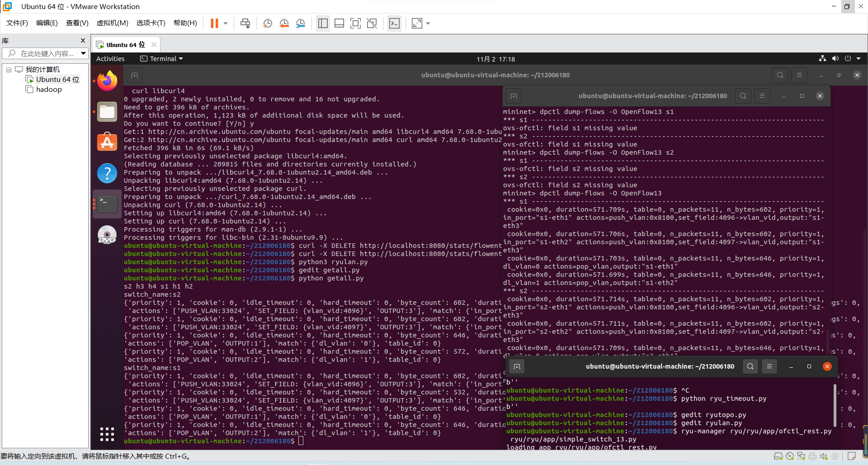Add new tab in the ryu-manager terminal window
This screenshot has width=868, height=465.
coord(517,366)
